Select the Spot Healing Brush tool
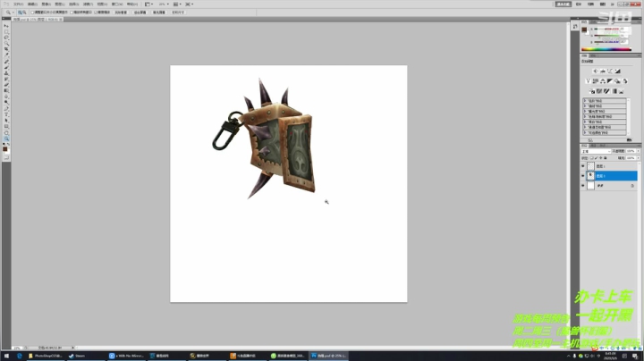 coord(6,61)
